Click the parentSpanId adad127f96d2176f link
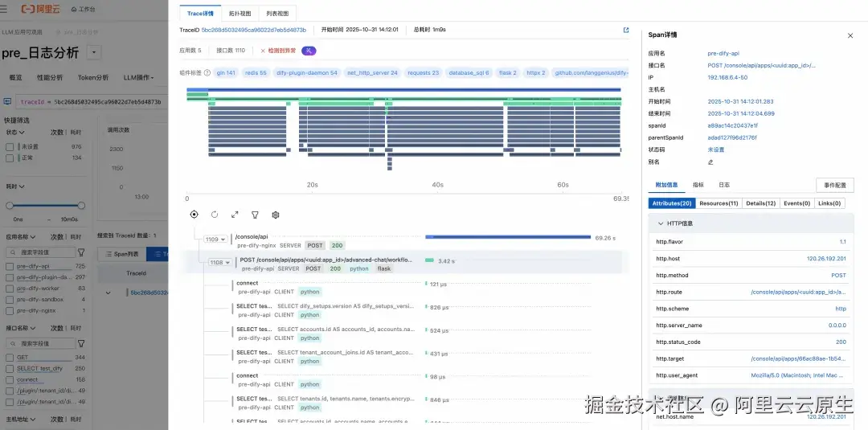The image size is (868, 430). point(732,137)
